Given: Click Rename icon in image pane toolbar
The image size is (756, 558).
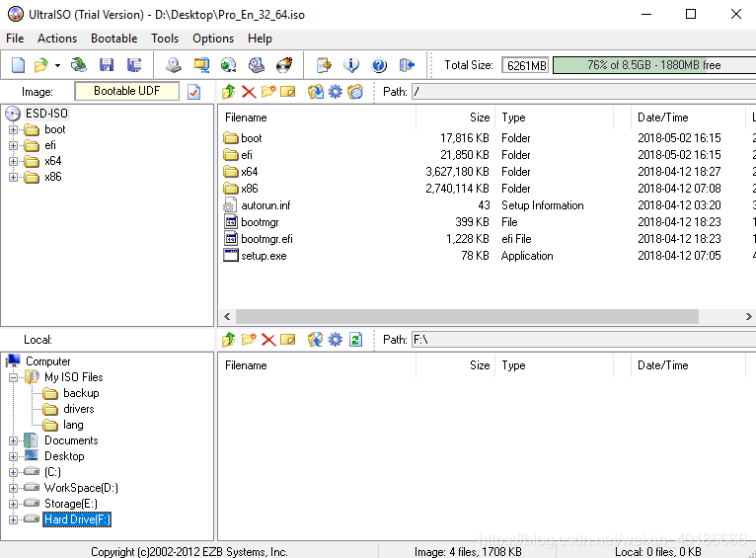Looking at the screenshot, I should [288, 91].
